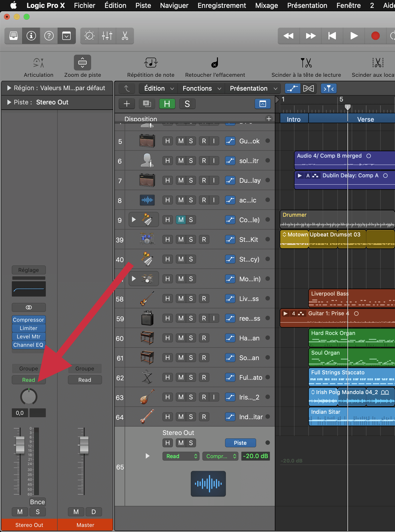
Task: Open the Piste menu
Action: (143, 5)
